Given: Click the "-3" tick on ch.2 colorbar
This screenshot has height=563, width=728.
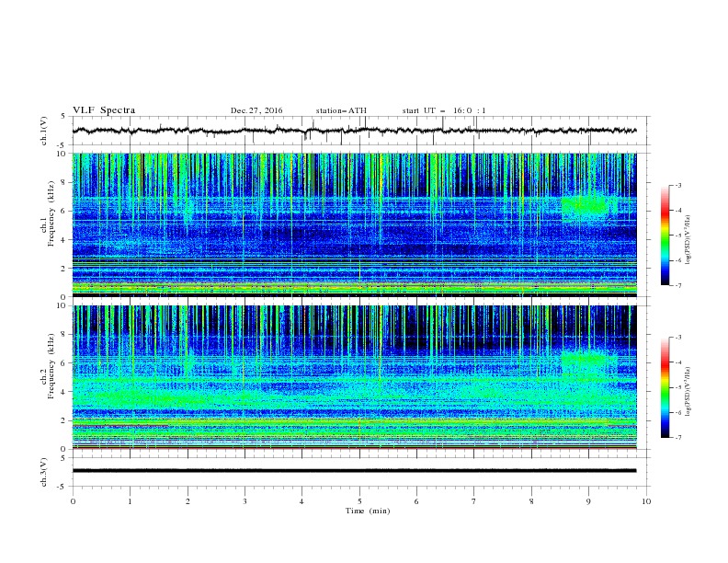Looking at the screenshot, I should pos(677,338).
